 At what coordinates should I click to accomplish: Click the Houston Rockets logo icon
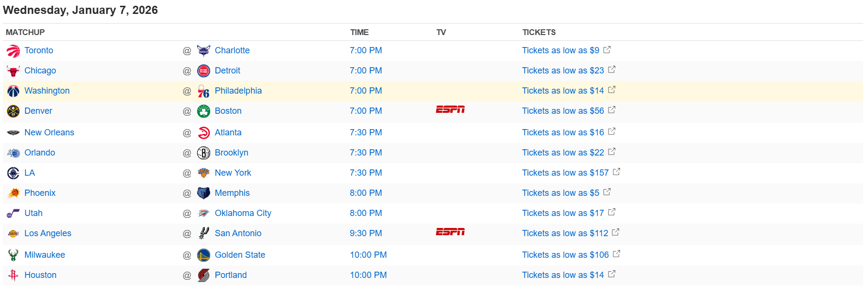tap(13, 276)
